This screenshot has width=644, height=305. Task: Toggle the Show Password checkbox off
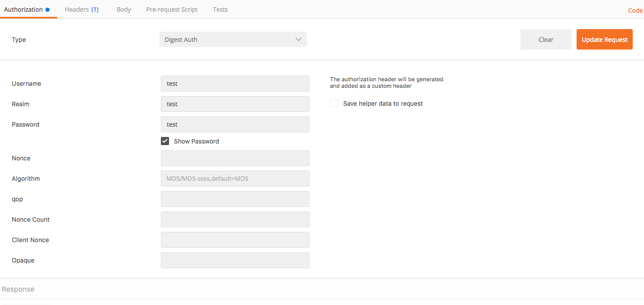click(x=165, y=141)
